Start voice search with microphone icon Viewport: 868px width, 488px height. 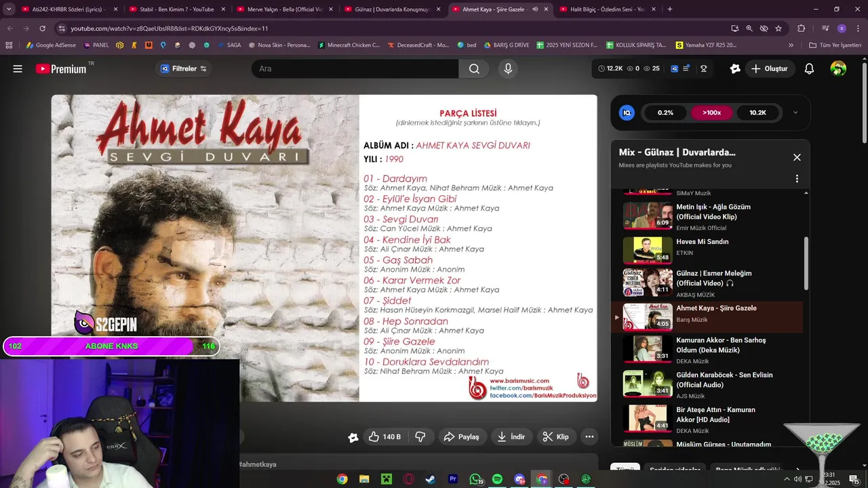tap(508, 68)
